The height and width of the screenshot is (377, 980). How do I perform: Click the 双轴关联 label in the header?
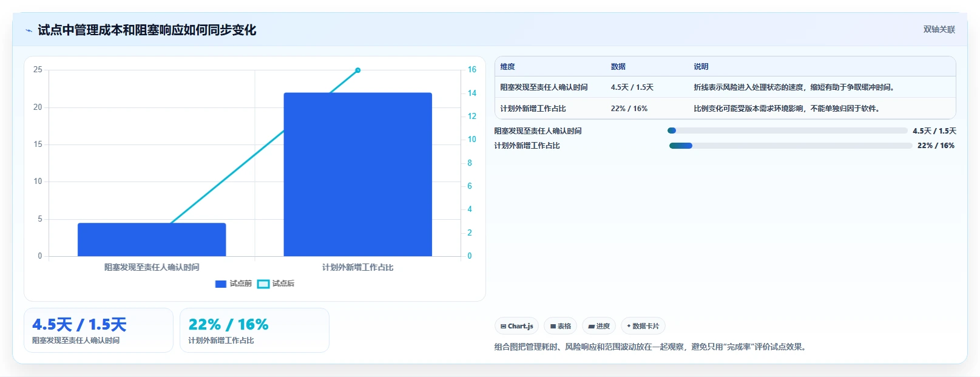coord(939,29)
